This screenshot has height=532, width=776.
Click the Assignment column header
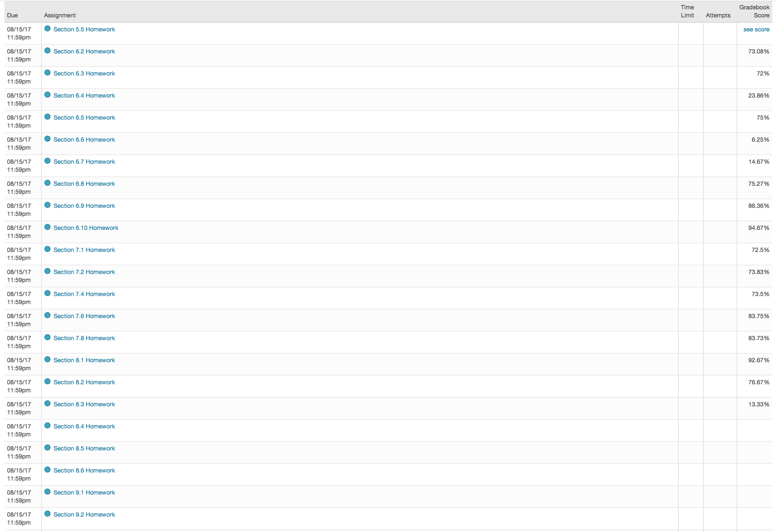[60, 15]
